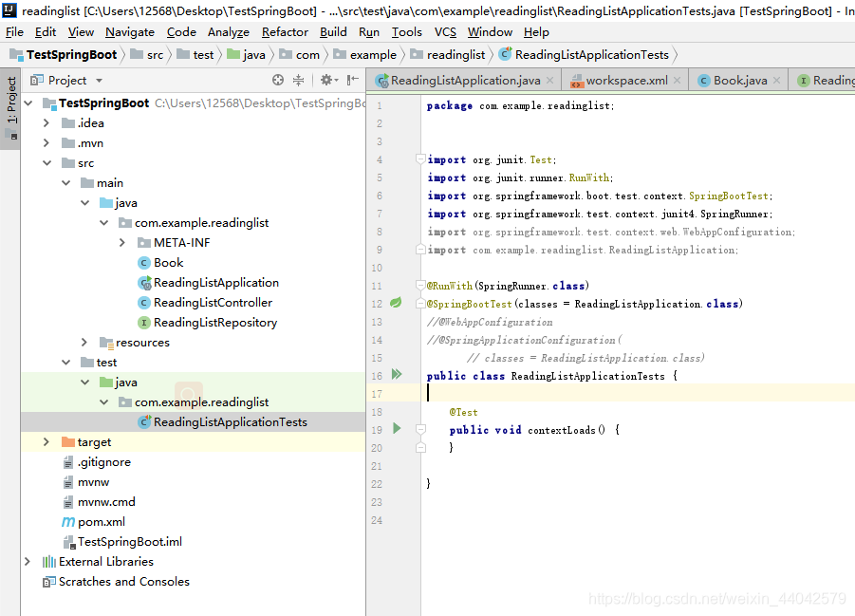Collapse test folder
The width and height of the screenshot is (855, 616).
coord(66,363)
